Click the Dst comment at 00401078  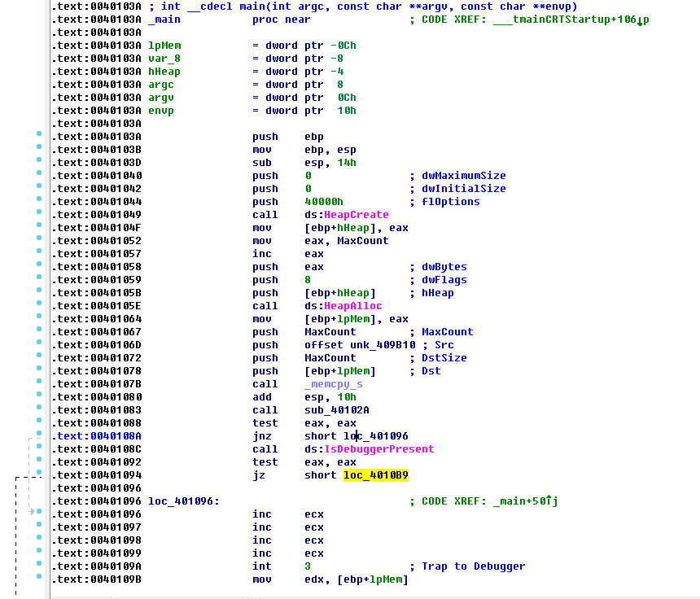tap(431, 371)
